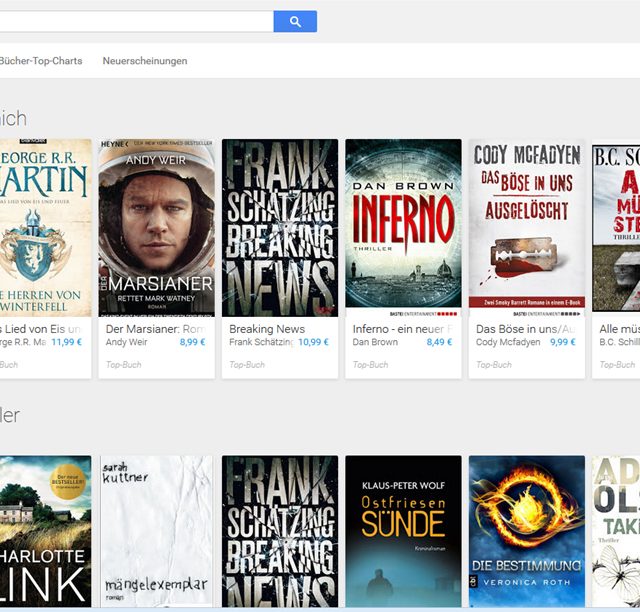This screenshot has width=640, height=612.
Task: Click the 8,99 € price button
Action: coord(192,342)
